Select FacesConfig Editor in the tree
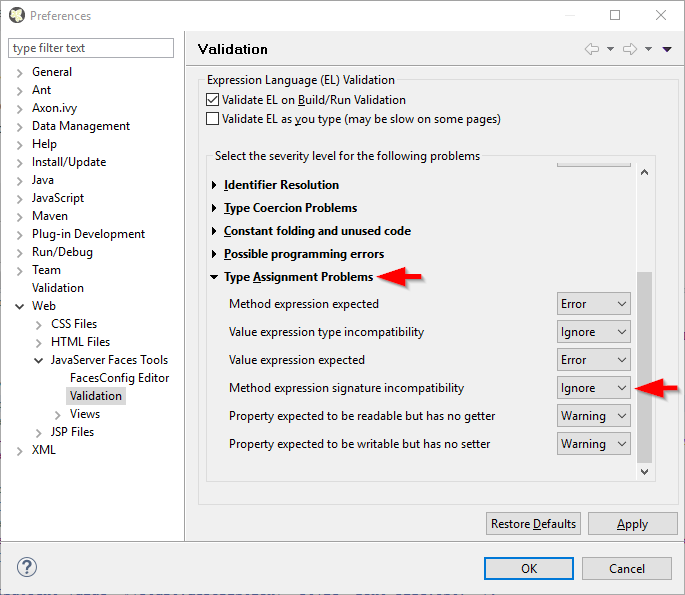 119,378
